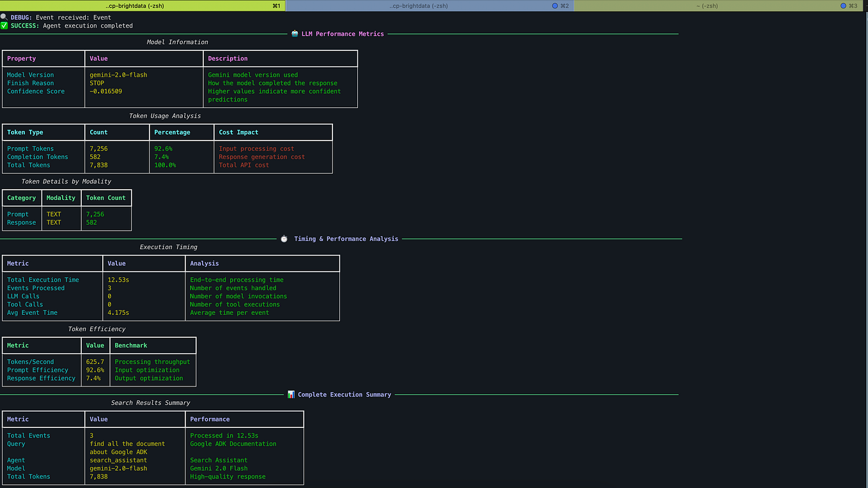The width and height of the screenshot is (868, 488).
Task: Click the brain icon beside LLM Performance Metrics
Action: 294,33
